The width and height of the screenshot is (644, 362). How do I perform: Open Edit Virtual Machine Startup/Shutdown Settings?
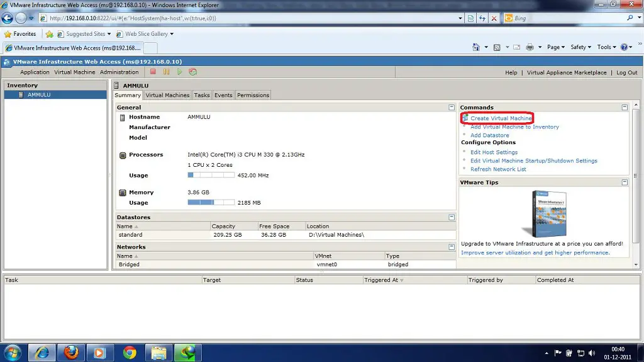[533, 161]
